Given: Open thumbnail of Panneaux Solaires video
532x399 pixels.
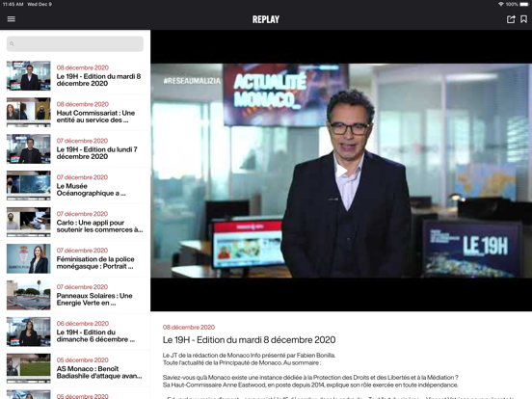Looking at the screenshot, I should [29, 295].
